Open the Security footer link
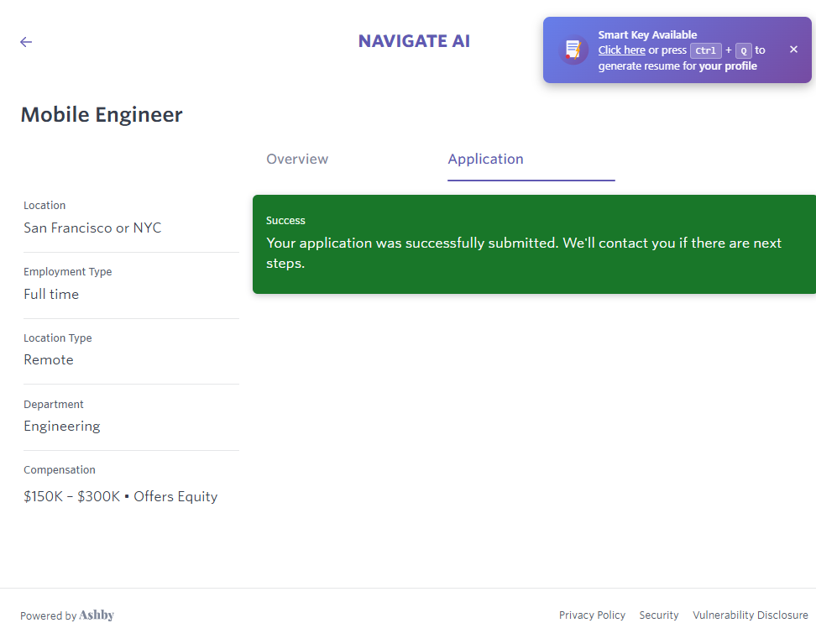Viewport: 816px width, 644px height. point(658,615)
